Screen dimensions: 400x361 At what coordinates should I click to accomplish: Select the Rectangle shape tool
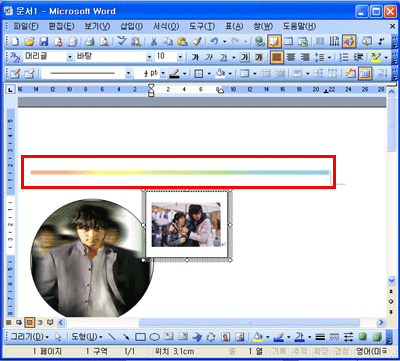[x=140, y=337]
